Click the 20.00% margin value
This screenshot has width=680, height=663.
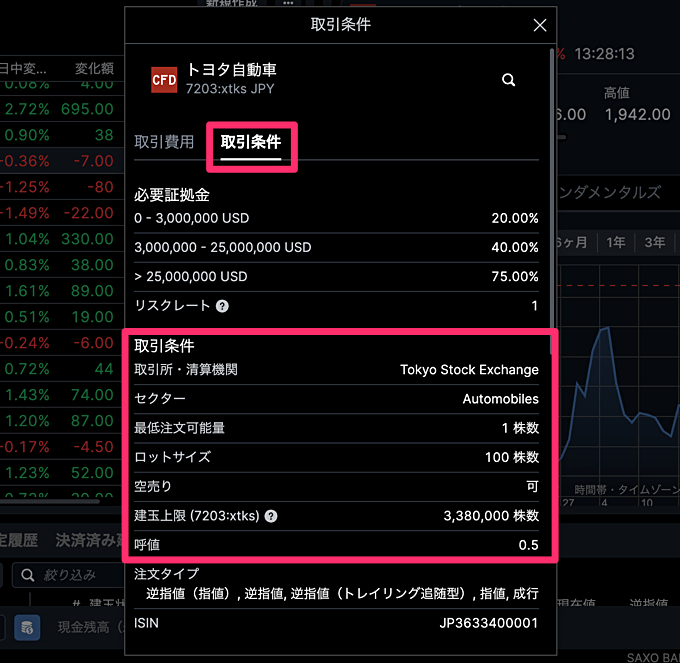(x=515, y=218)
